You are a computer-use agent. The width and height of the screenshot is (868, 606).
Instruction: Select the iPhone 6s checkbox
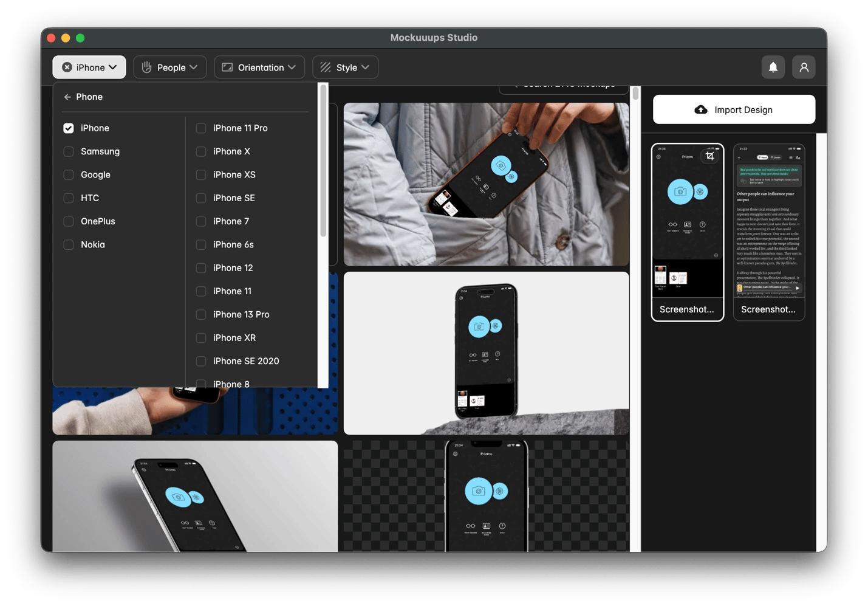click(201, 244)
